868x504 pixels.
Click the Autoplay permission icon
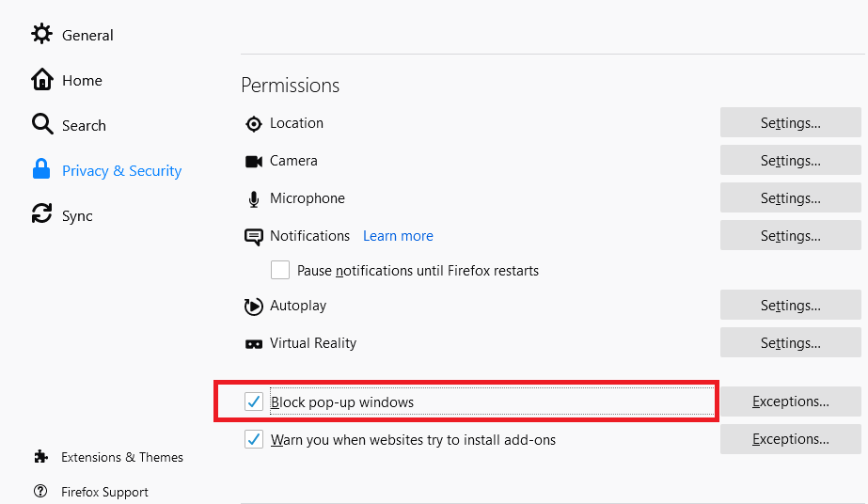pos(253,306)
